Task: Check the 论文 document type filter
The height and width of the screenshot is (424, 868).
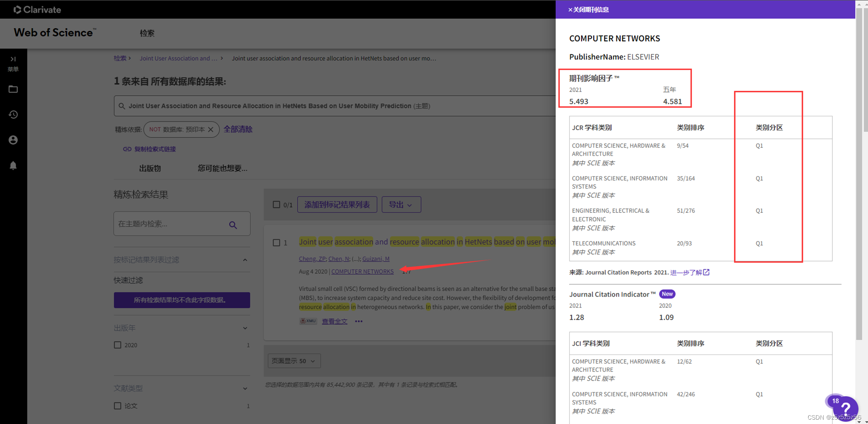Action: pyautogui.click(x=118, y=406)
